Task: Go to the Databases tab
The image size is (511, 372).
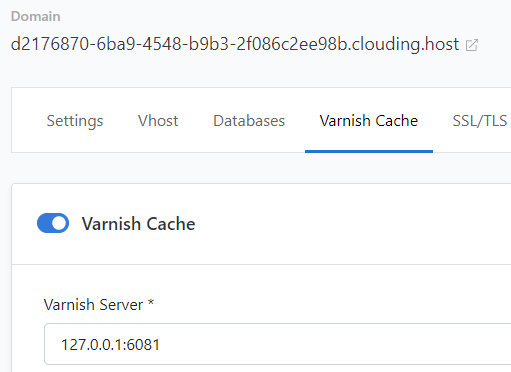Action: 249,121
